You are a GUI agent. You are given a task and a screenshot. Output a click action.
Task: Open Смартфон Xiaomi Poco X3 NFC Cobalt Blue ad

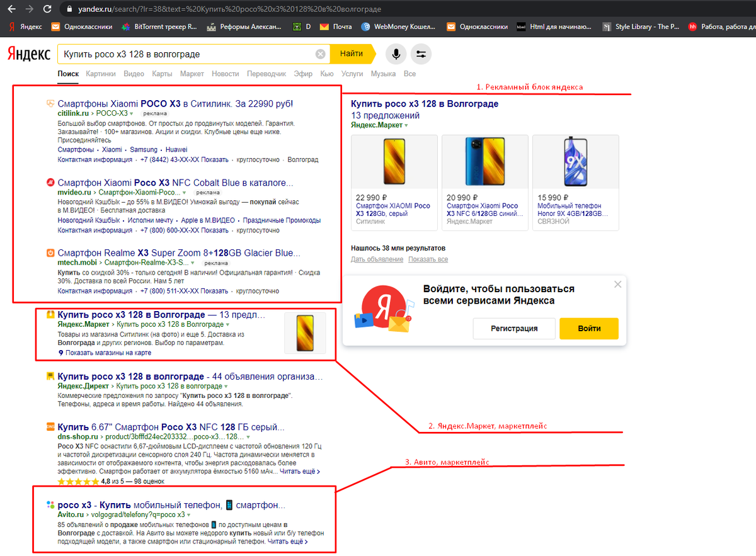click(x=176, y=183)
